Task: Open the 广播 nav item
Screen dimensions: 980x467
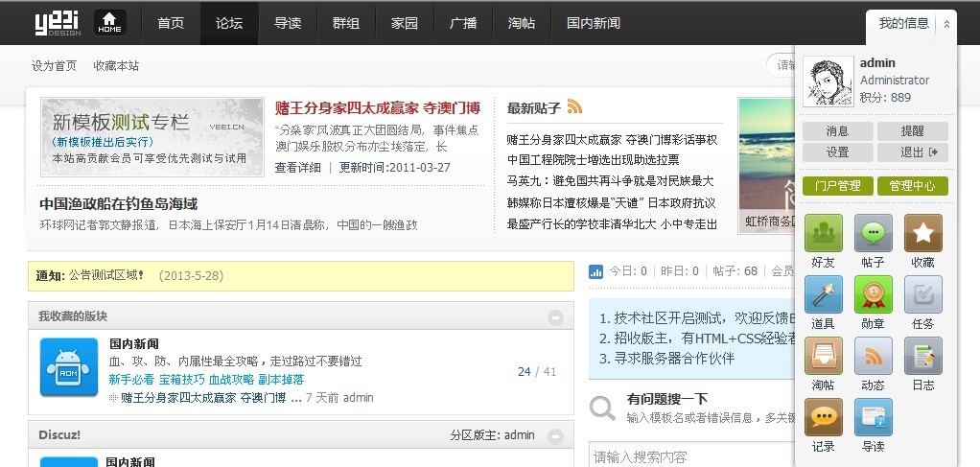Action: (x=463, y=23)
